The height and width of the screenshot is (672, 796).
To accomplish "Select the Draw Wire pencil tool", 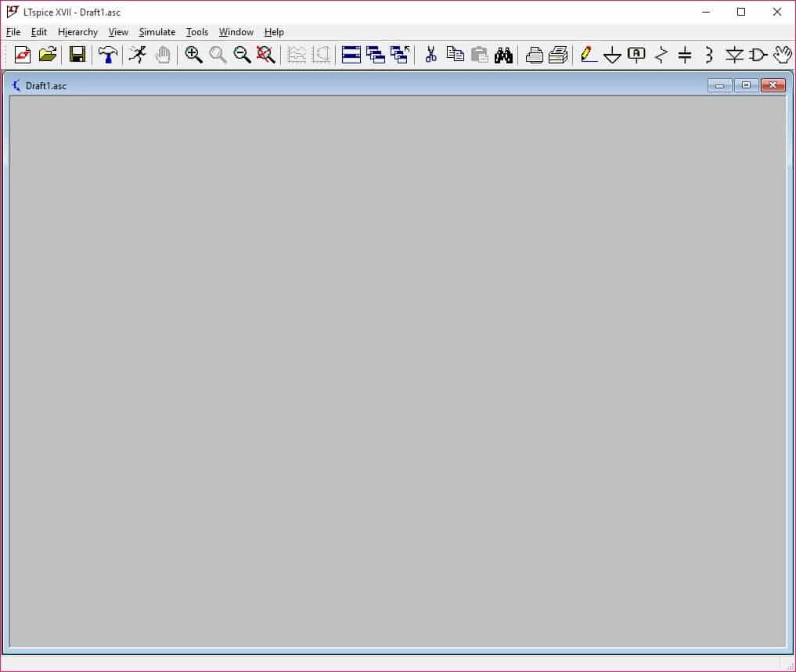I will point(589,55).
